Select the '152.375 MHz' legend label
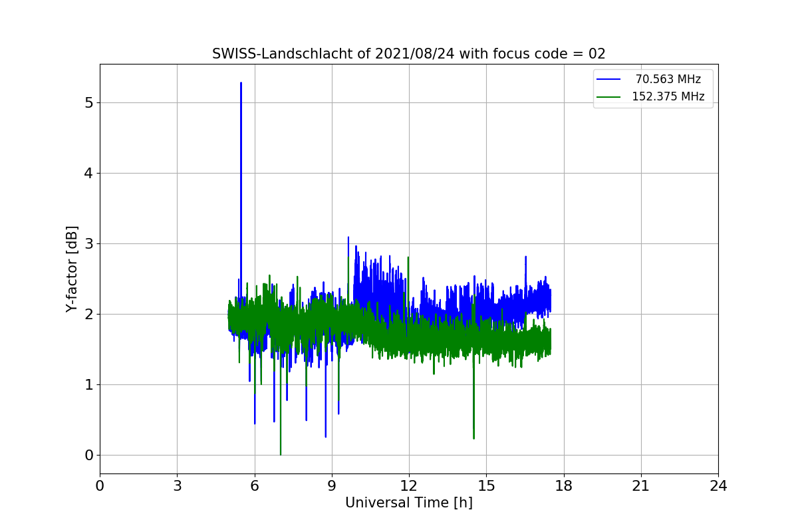 [x=668, y=96]
